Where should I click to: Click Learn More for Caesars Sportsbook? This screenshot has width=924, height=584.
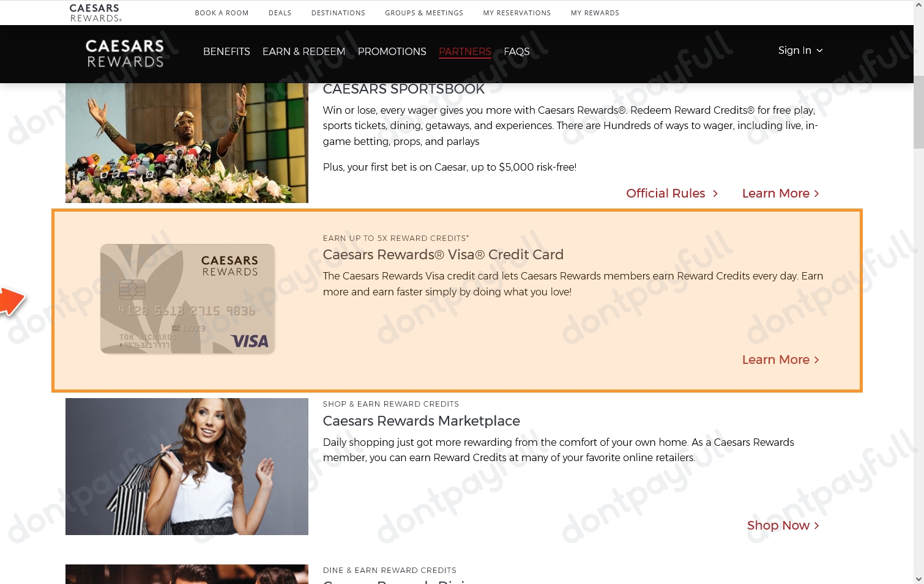[780, 194]
